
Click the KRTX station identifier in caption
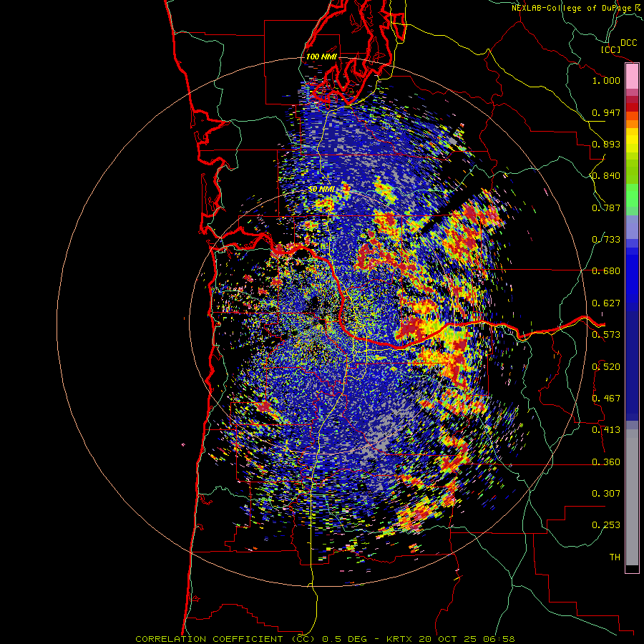pos(401,639)
